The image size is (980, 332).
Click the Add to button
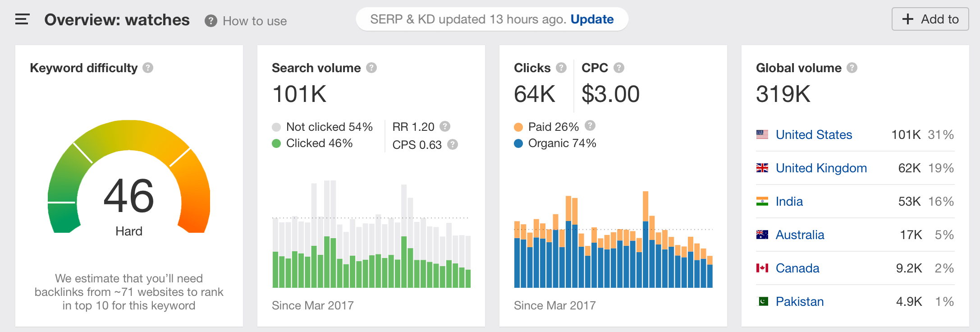click(930, 19)
